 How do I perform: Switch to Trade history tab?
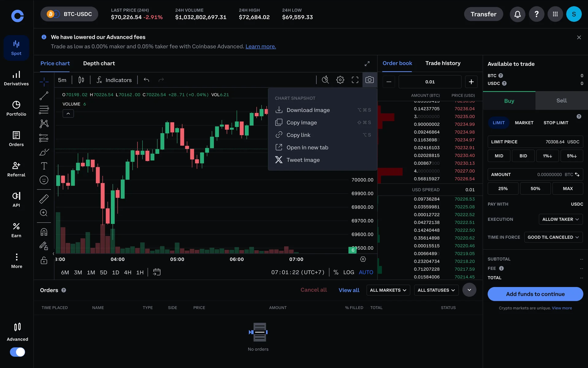[443, 63]
